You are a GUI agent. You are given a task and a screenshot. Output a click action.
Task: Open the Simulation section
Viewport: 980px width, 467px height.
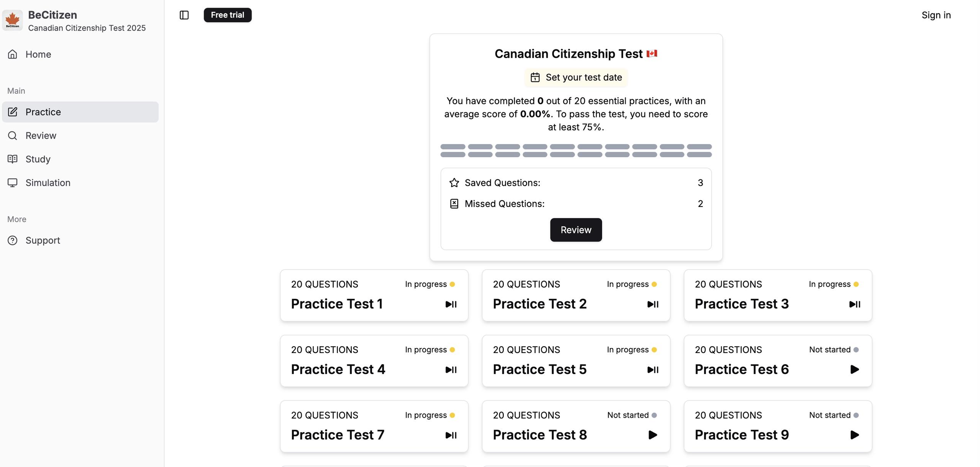click(x=48, y=183)
